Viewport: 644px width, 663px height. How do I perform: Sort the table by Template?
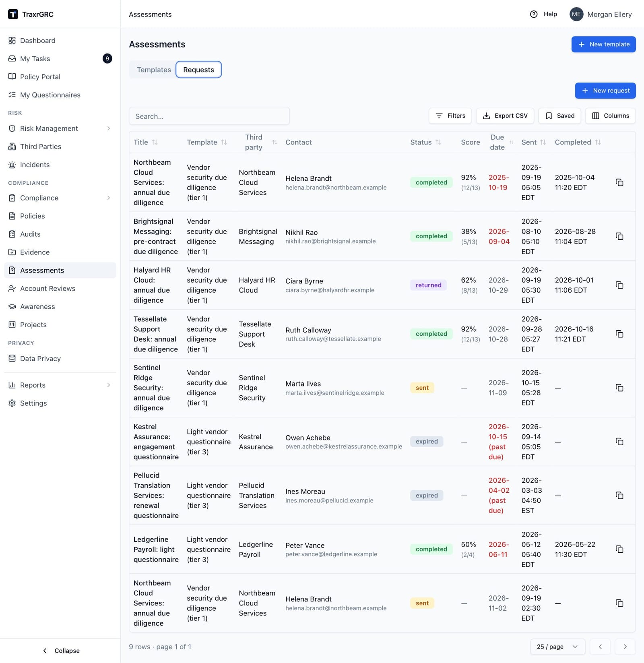(x=224, y=142)
